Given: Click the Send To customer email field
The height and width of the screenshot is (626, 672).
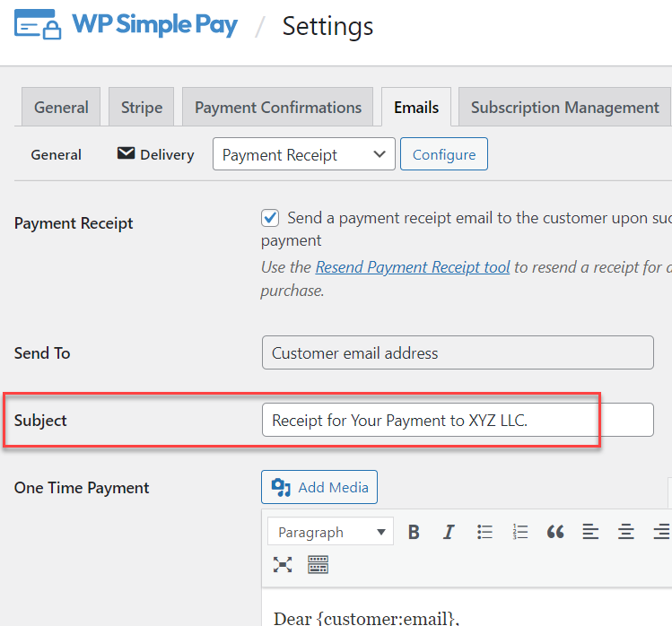Looking at the screenshot, I should click(458, 352).
